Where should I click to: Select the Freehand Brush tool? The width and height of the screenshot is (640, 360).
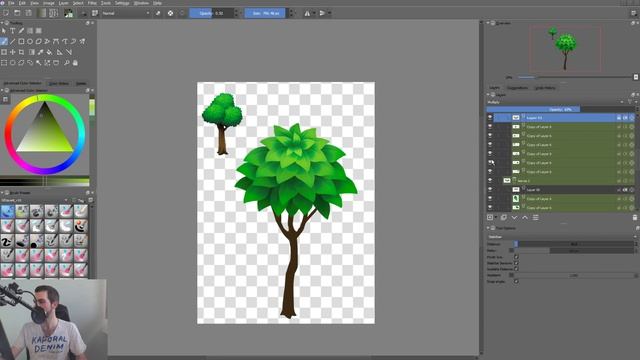4,41
